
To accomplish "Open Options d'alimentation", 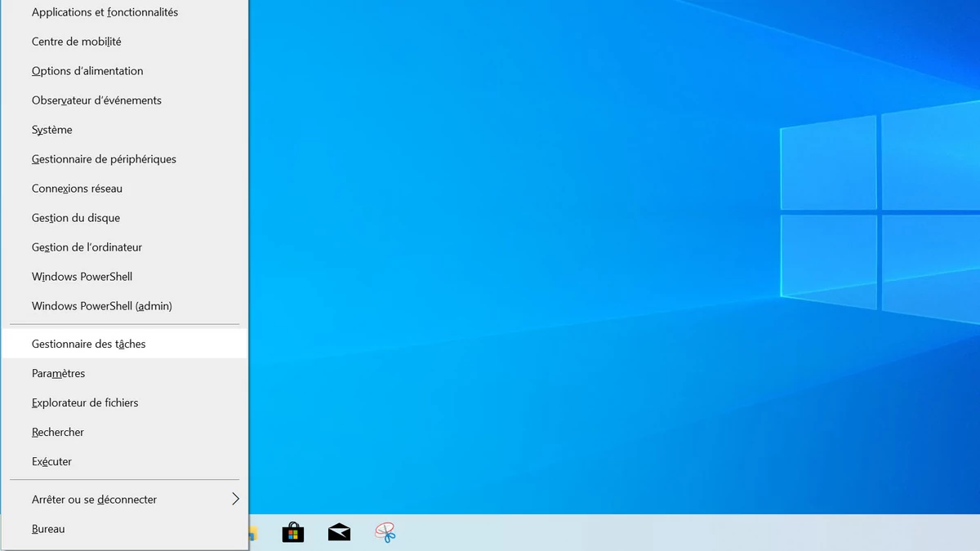I will click(87, 71).
